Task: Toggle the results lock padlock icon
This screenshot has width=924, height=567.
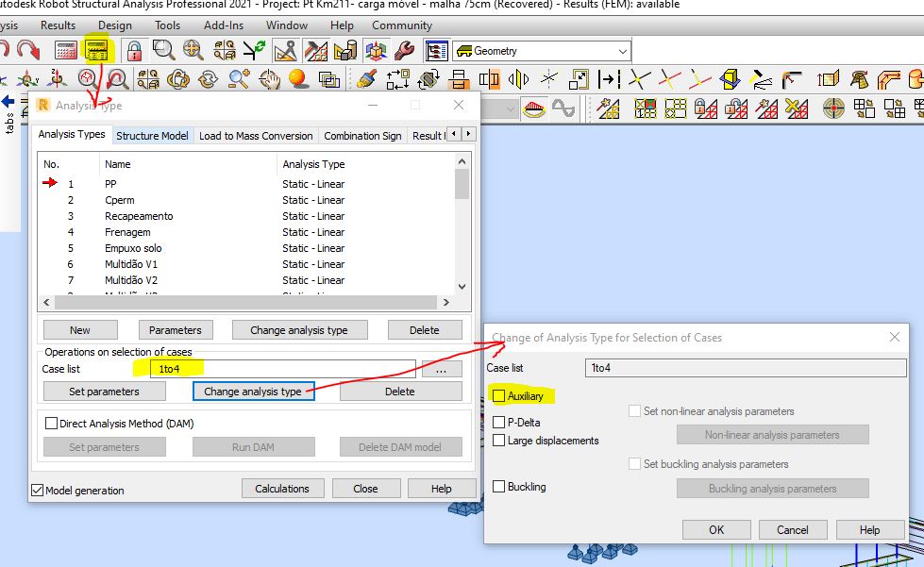Action: tap(134, 51)
